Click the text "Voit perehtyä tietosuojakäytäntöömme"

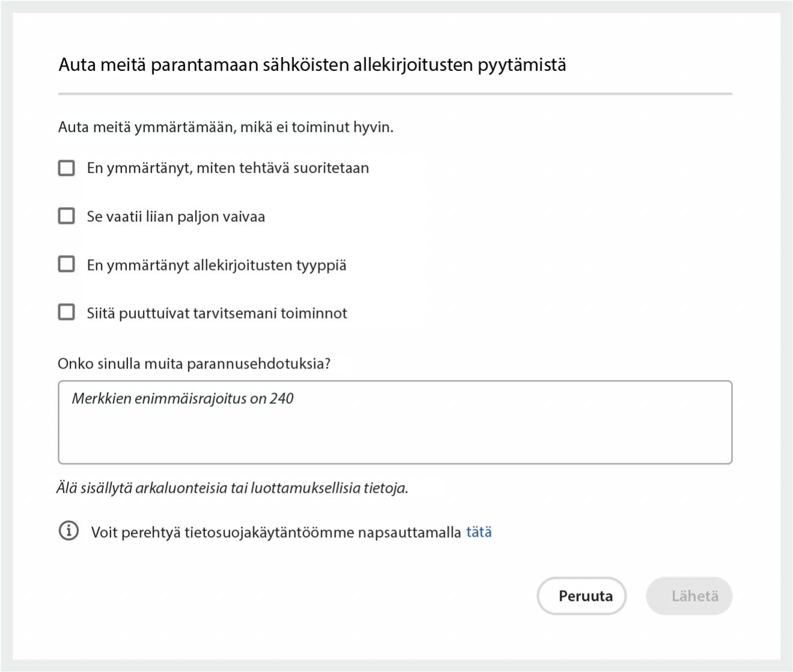click(x=277, y=531)
